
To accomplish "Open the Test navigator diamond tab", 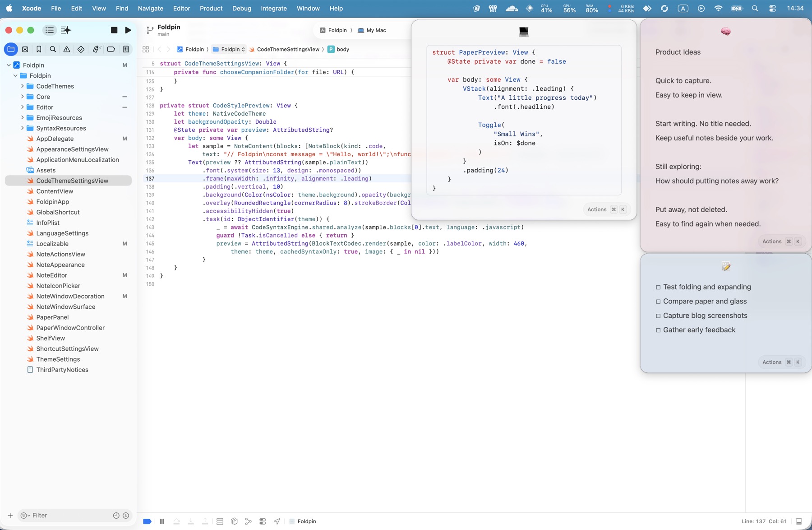I will point(81,49).
